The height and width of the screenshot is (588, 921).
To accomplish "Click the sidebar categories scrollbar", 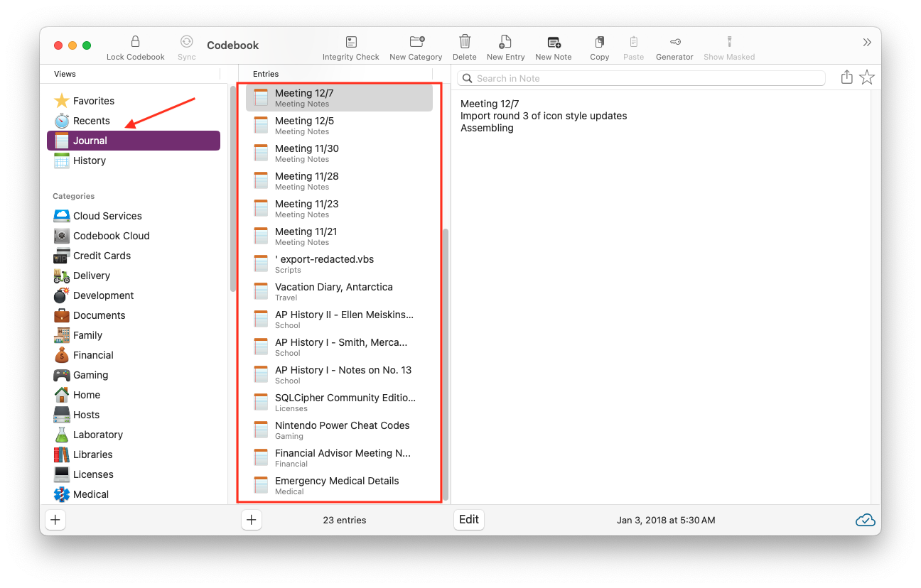I will pos(232,188).
